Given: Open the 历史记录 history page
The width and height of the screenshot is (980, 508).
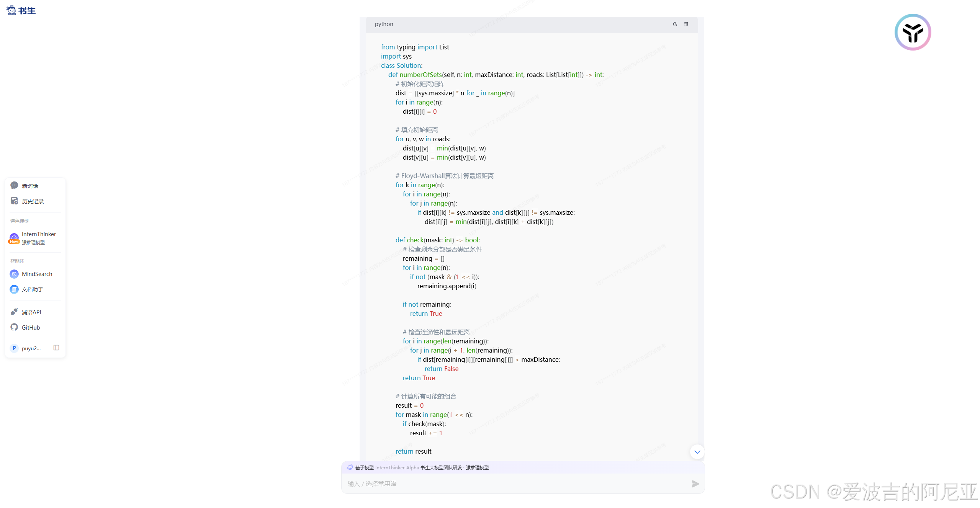Looking at the screenshot, I should pos(33,201).
